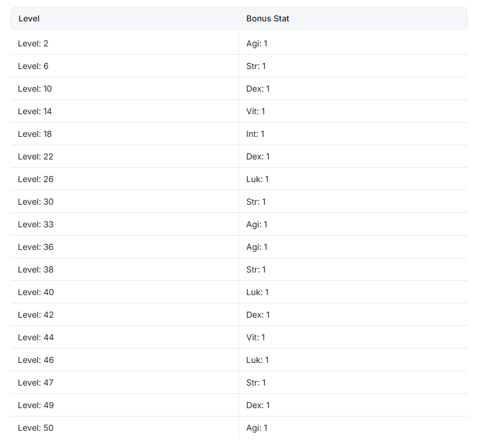Click Dex: 1 in the Level 42 row
Image resolution: width=480 pixels, height=448 pixels.
tap(258, 315)
